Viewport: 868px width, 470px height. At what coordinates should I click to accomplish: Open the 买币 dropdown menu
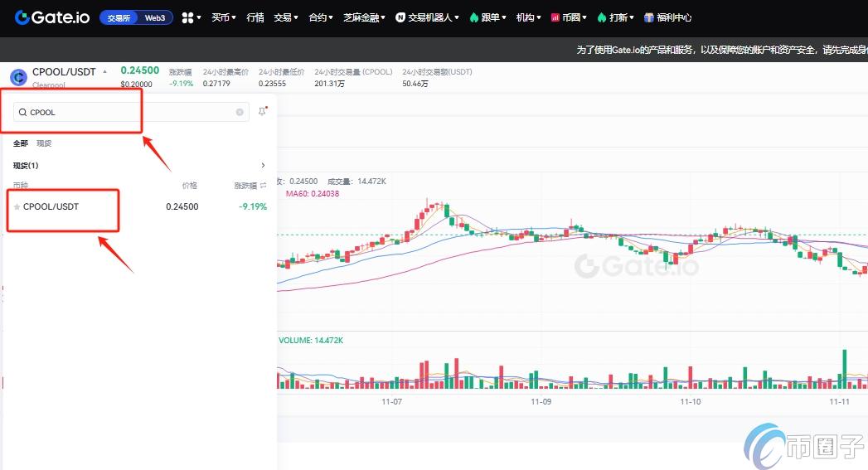(x=224, y=17)
